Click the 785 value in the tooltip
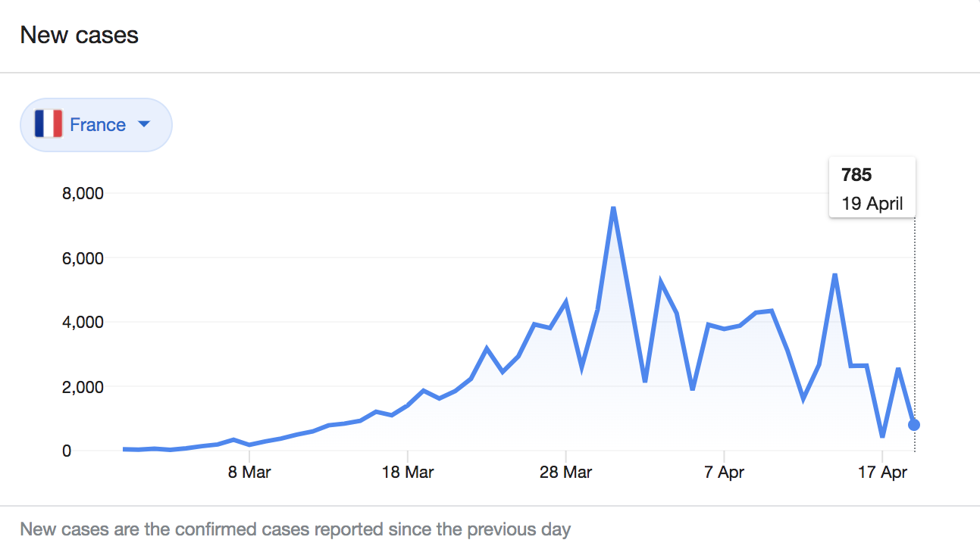980x543 pixels. click(856, 175)
